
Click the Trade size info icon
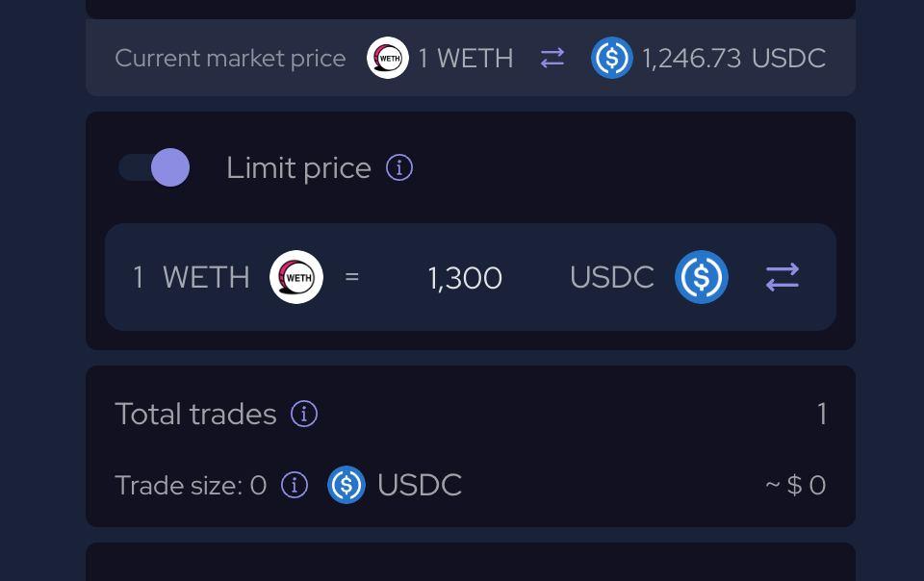[x=295, y=485]
